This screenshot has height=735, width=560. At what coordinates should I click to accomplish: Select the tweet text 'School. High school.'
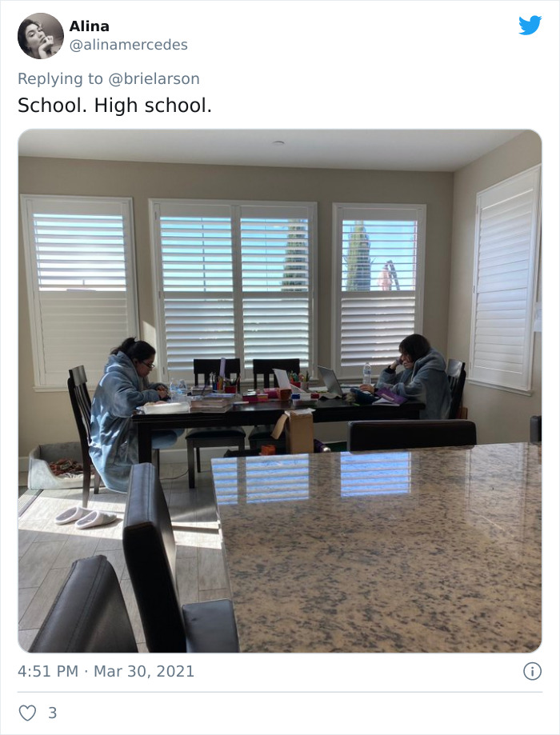pyautogui.click(x=114, y=106)
